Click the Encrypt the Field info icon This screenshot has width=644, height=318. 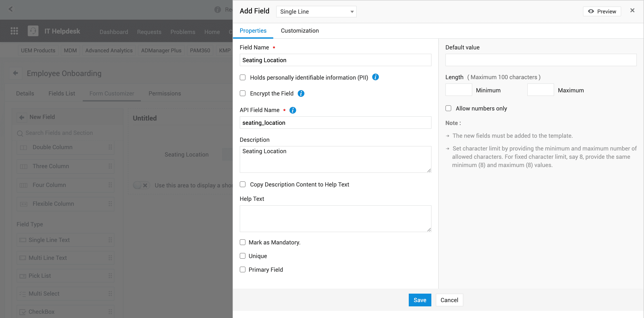click(x=301, y=93)
